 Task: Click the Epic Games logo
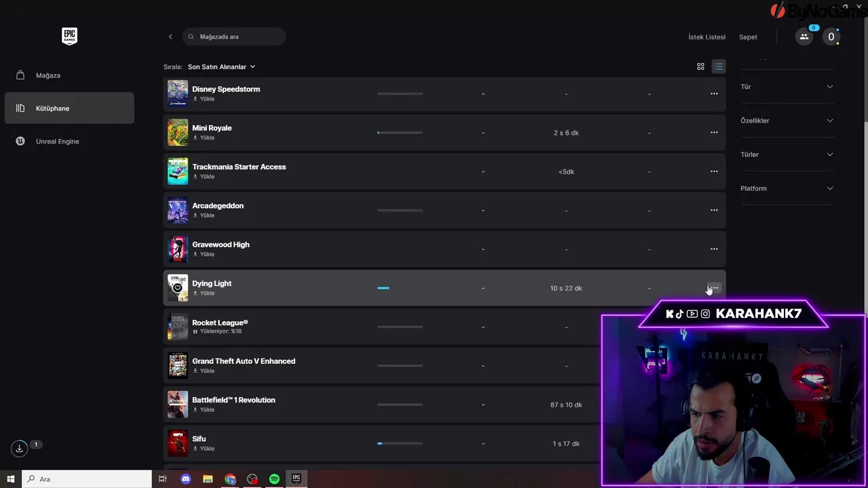point(69,37)
